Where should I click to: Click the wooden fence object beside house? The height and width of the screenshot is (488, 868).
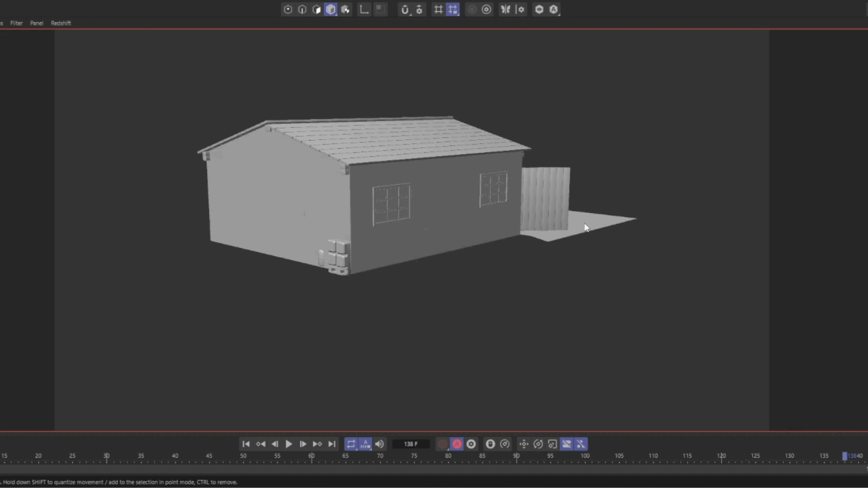545,199
